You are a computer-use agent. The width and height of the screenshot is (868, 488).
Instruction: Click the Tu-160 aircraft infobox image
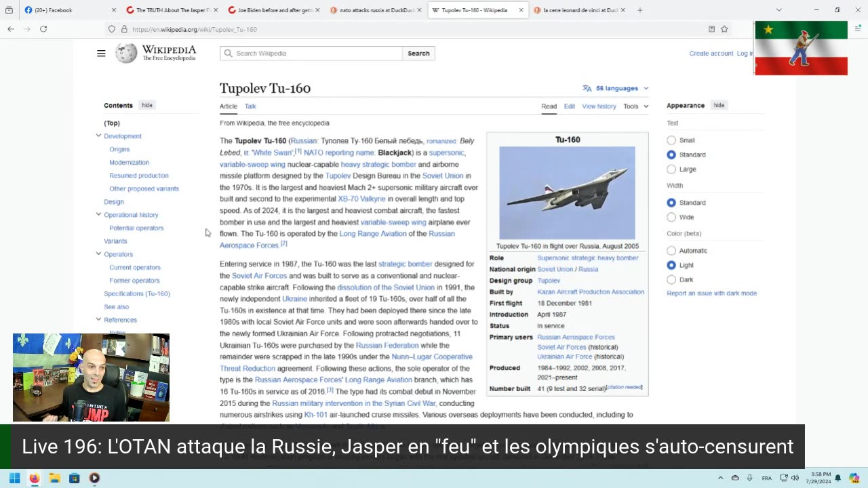(x=568, y=192)
